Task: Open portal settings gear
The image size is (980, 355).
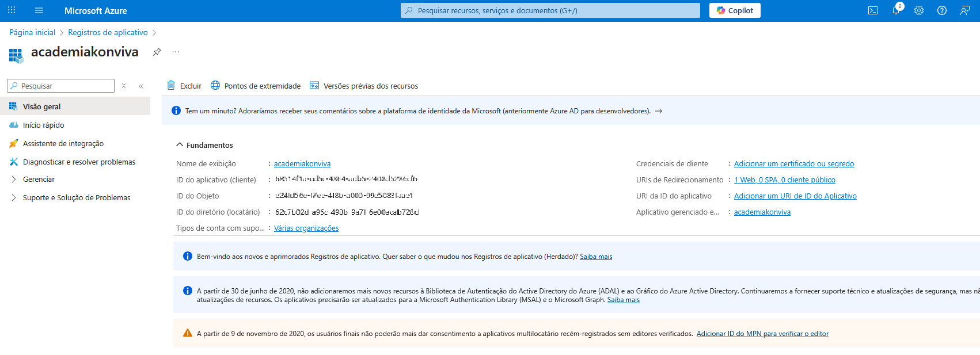Action: [919, 10]
